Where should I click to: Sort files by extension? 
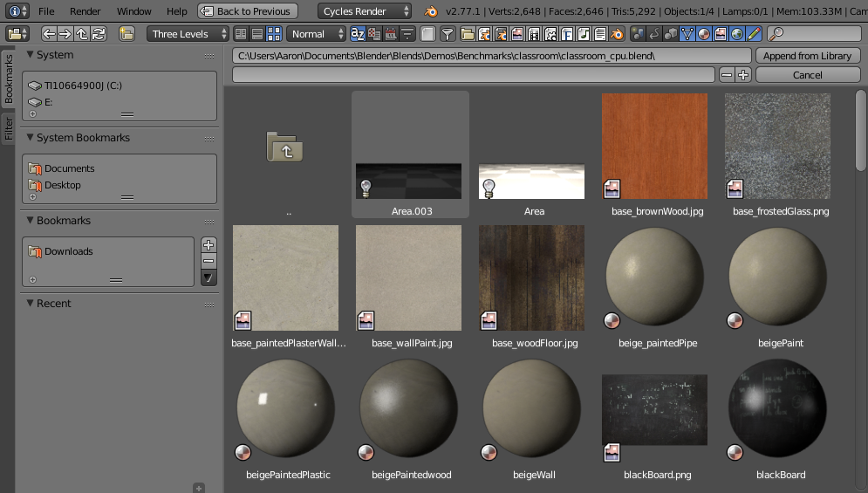tap(374, 34)
